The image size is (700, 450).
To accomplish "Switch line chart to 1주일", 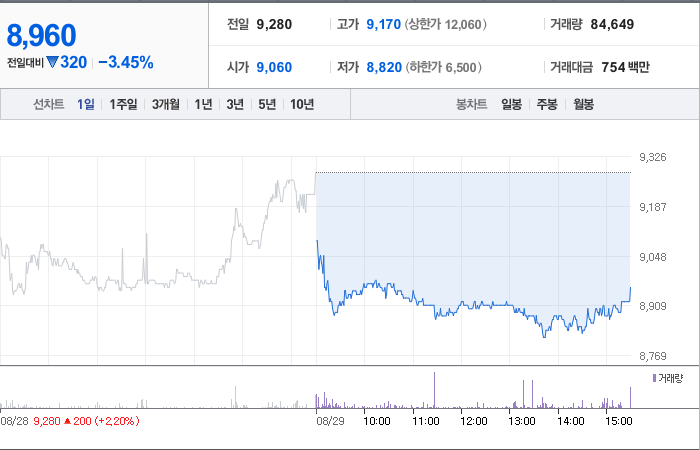I will (x=123, y=104).
